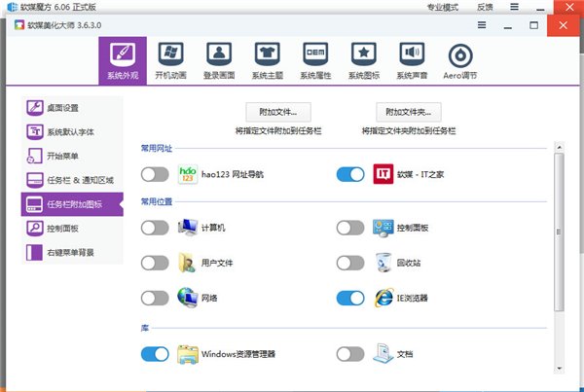Enable the 回收站 toggle

[x=350, y=263]
